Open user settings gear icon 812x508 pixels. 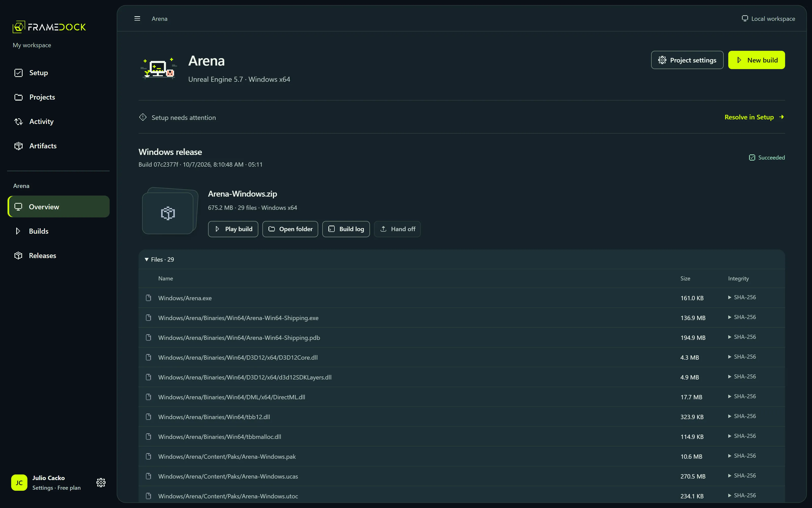[101, 482]
